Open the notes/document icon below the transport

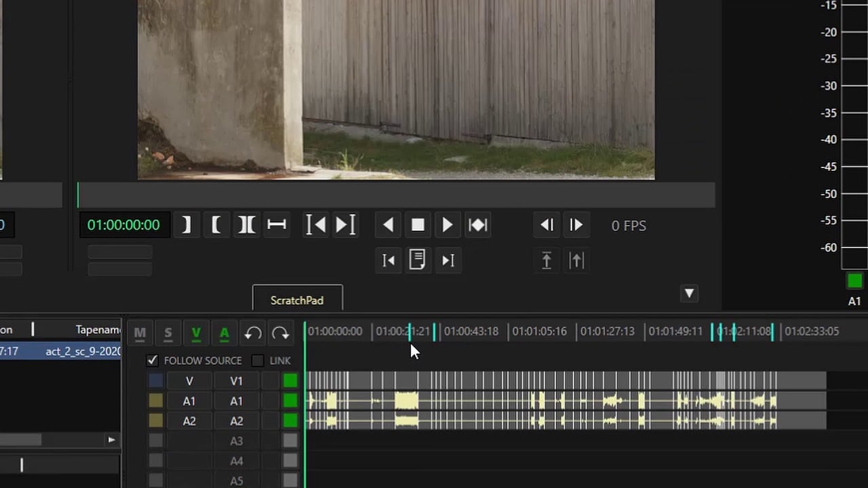[x=418, y=260]
